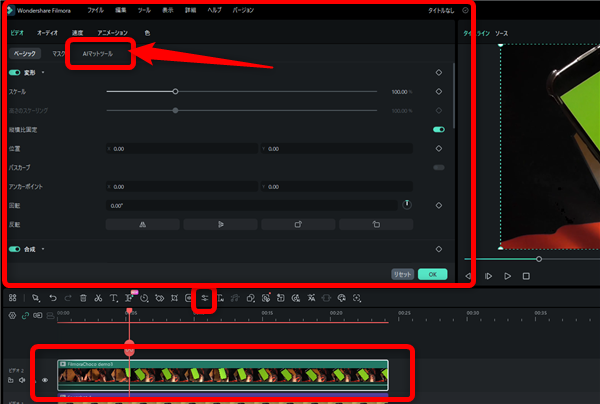Select the video clip on the timeline
The width and height of the screenshot is (600, 404).
222,376
